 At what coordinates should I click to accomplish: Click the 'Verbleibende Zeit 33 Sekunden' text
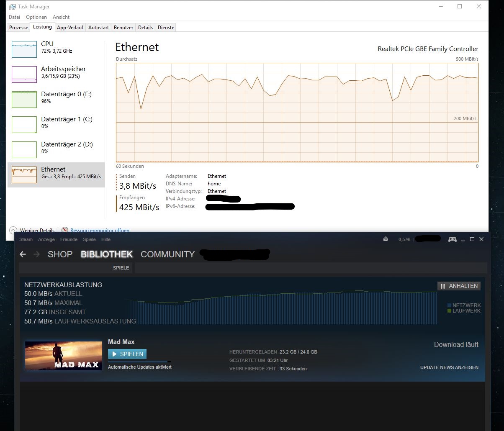coord(268,369)
